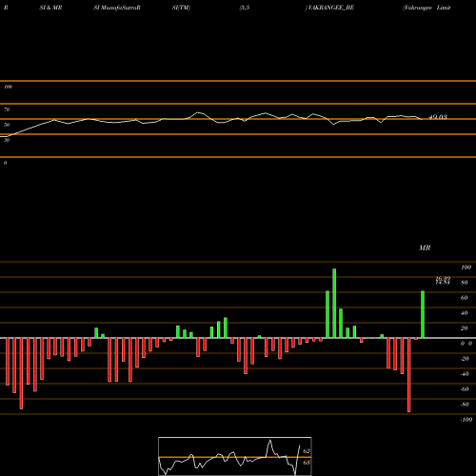Click the tallest green MR bar
Viewport: 476px width, 476px height.
334,304
